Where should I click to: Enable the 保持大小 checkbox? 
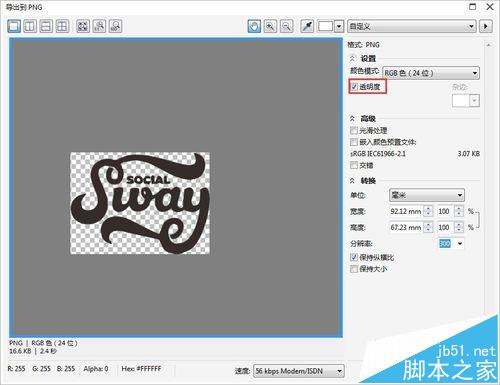click(354, 269)
